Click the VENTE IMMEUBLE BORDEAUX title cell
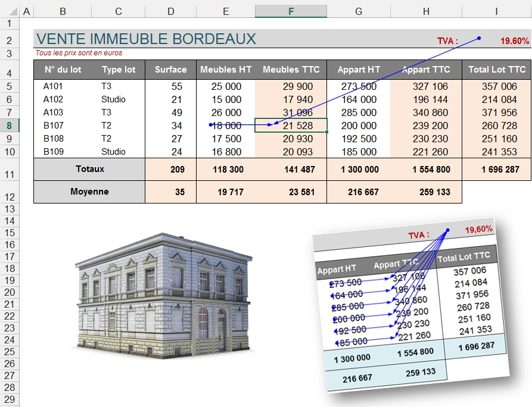 pyautogui.click(x=146, y=39)
